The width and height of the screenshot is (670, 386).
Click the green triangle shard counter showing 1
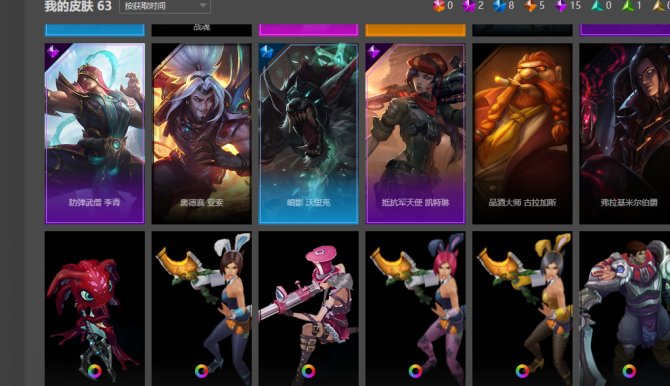[x=632, y=6]
